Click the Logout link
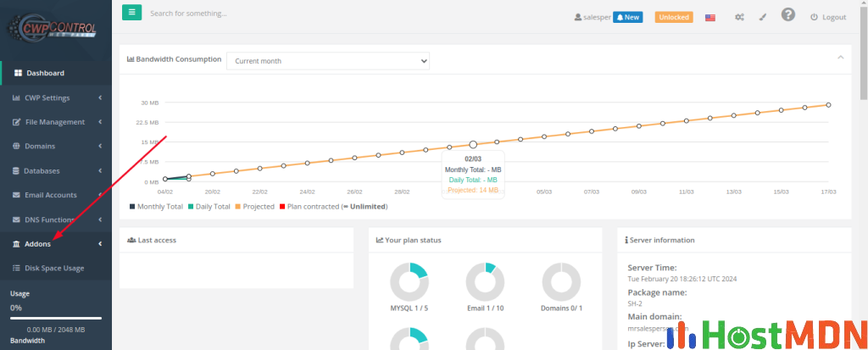This screenshot has height=350, width=868. [828, 17]
